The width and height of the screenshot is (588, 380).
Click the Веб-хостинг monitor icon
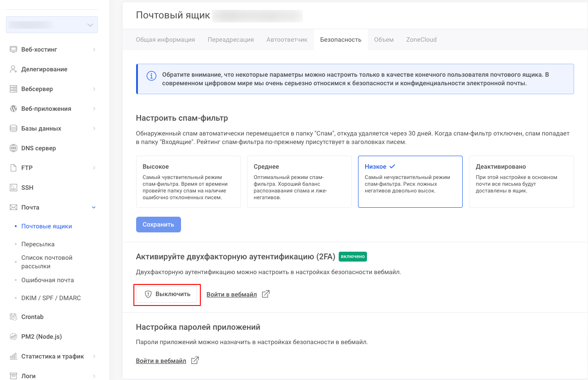click(x=13, y=49)
